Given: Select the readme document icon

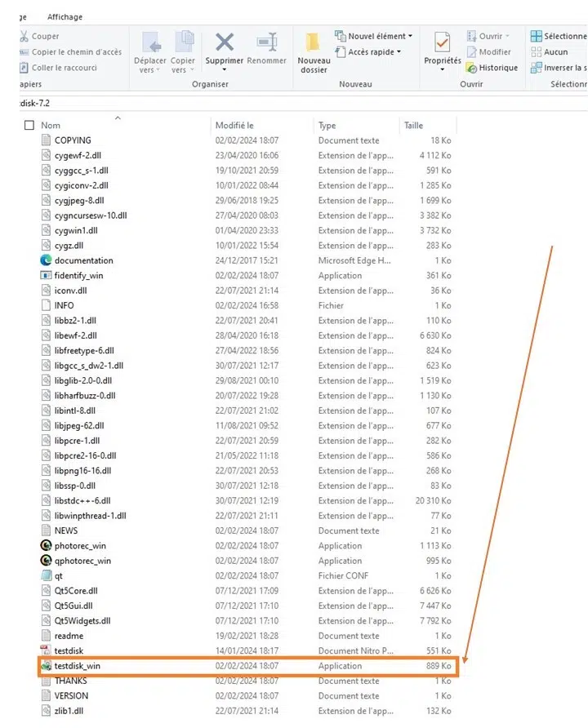Looking at the screenshot, I should (x=46, y=636).
